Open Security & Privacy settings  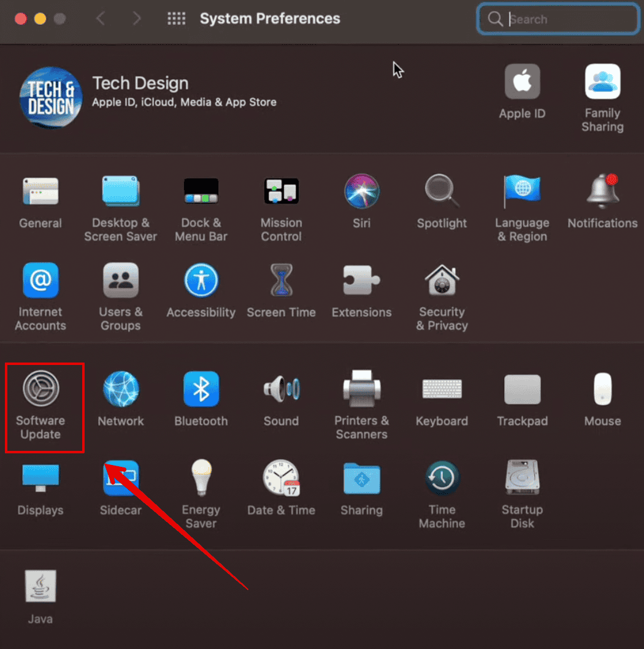click(442, 281)
